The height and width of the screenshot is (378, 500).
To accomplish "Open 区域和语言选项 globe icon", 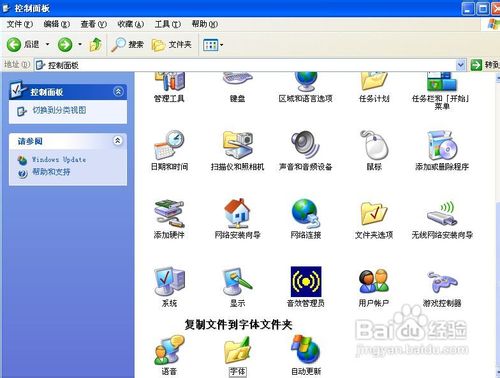I will click(306, 82).
